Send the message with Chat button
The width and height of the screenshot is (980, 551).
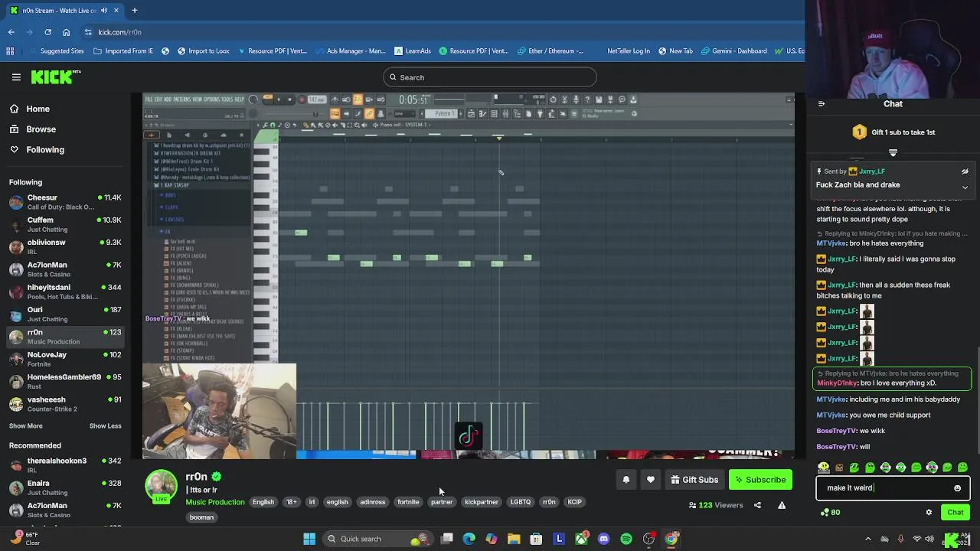(955, 513)
